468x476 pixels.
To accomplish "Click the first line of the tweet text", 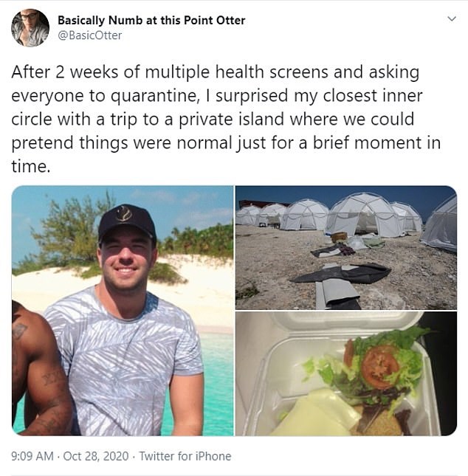I will click(x=215, y=72).
